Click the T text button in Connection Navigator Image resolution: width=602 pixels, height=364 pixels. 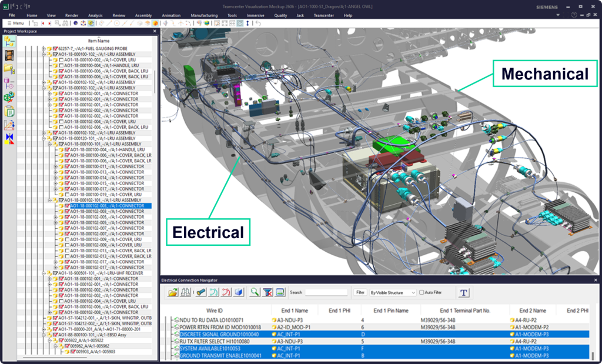point(464,293)
